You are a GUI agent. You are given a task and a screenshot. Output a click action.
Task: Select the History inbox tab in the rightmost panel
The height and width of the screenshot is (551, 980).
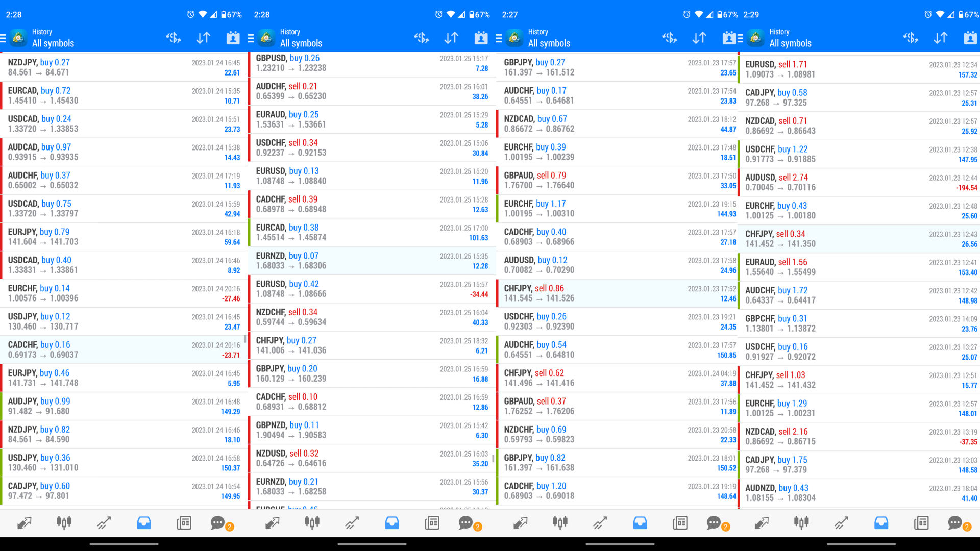click(x=881, y=523)
